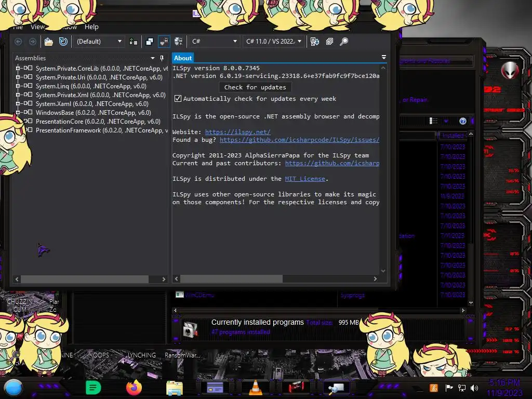Expand System.Private.Uri tree node

pyautogui.click(x=18, y=77)
